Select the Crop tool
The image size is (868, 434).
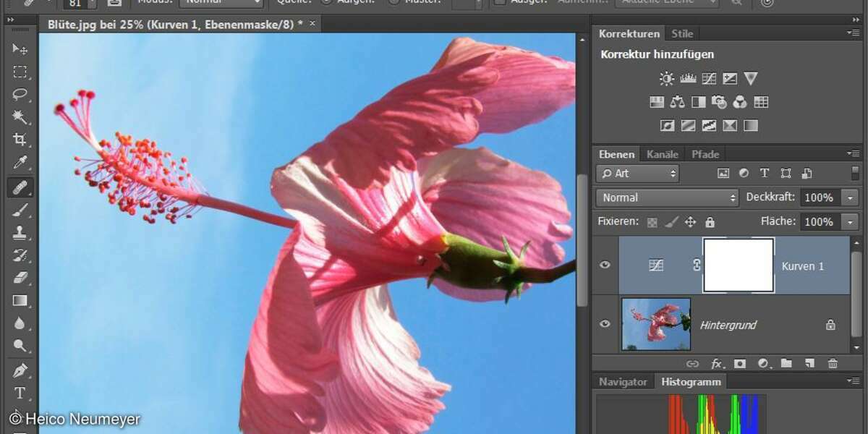tap(20, 140)
